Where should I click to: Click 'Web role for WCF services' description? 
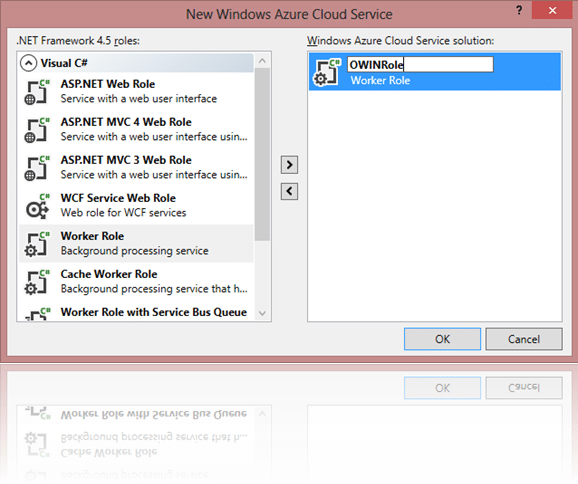point(123,213)
